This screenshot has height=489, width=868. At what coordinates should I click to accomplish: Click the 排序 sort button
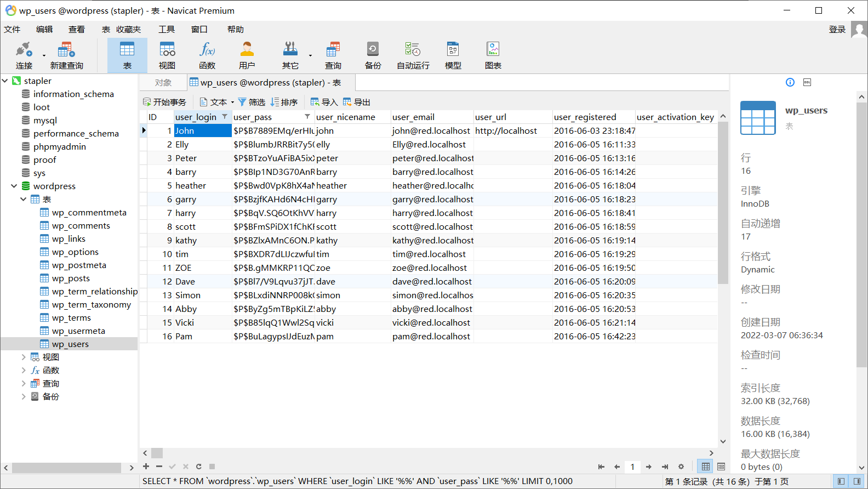[284, 102]
